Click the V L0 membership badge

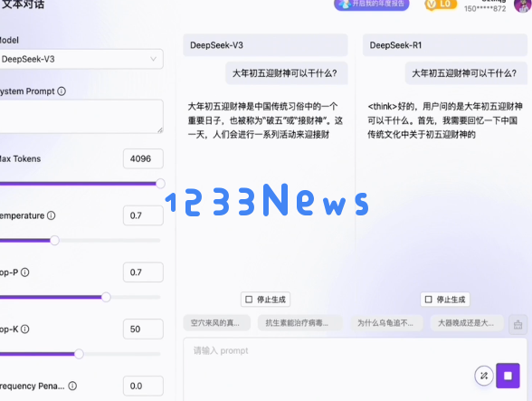441,5
